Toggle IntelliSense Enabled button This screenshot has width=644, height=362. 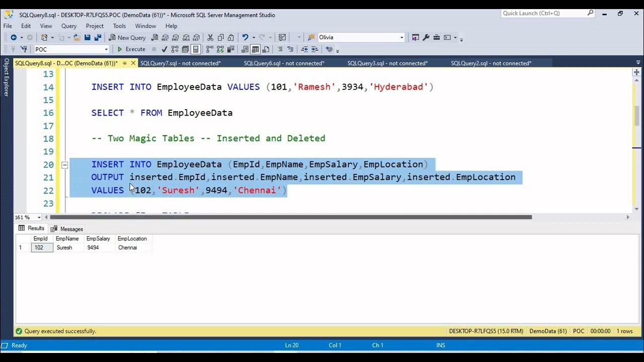coord(196,49)
